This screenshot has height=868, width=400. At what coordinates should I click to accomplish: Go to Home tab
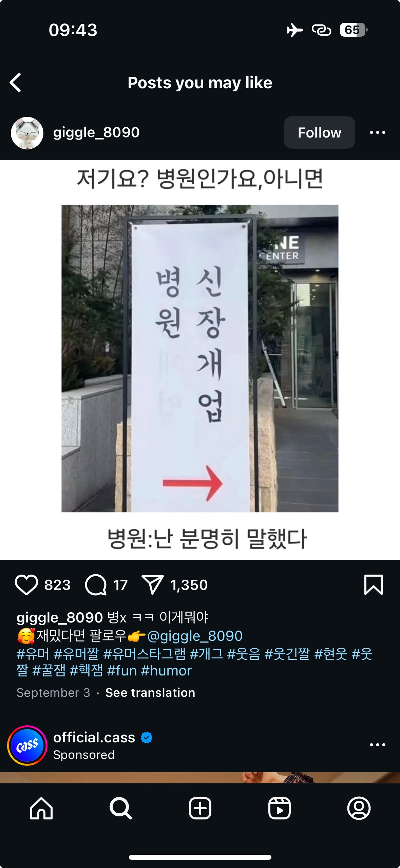41,808
